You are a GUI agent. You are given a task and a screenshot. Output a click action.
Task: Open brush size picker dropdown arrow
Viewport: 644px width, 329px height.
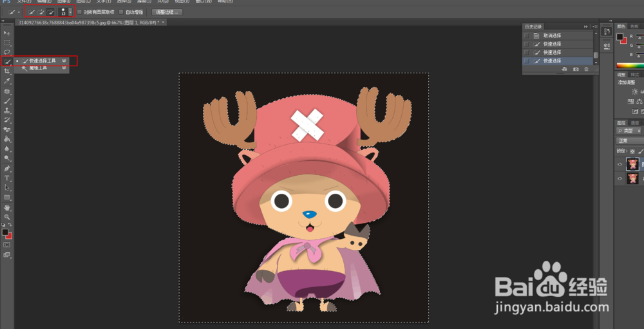click(70, 12)
